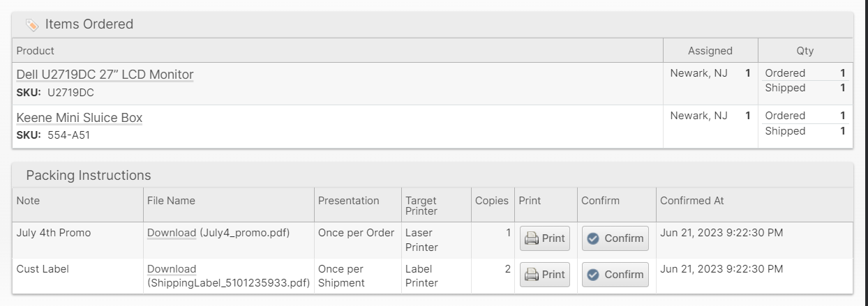
Task: Click the Assigned column header
Action: click(710, 51)
